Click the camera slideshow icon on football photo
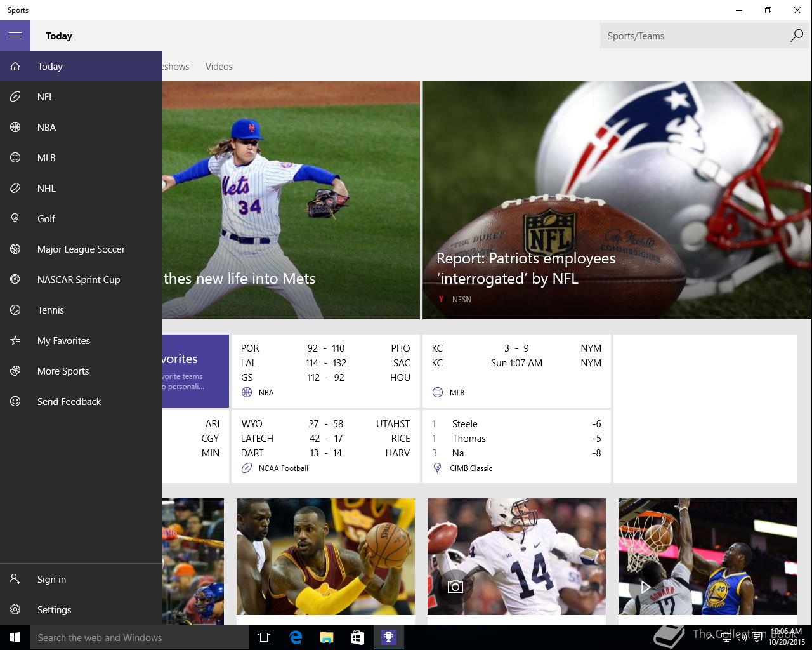The height and width of the screenshot is (650, 812). (455, 587)
